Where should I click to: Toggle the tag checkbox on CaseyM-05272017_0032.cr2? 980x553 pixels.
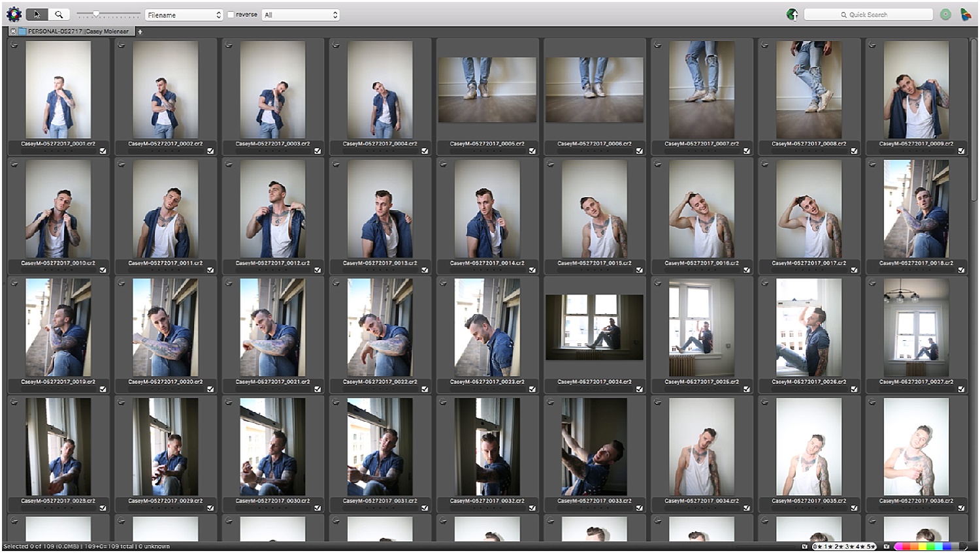[532, 508]
